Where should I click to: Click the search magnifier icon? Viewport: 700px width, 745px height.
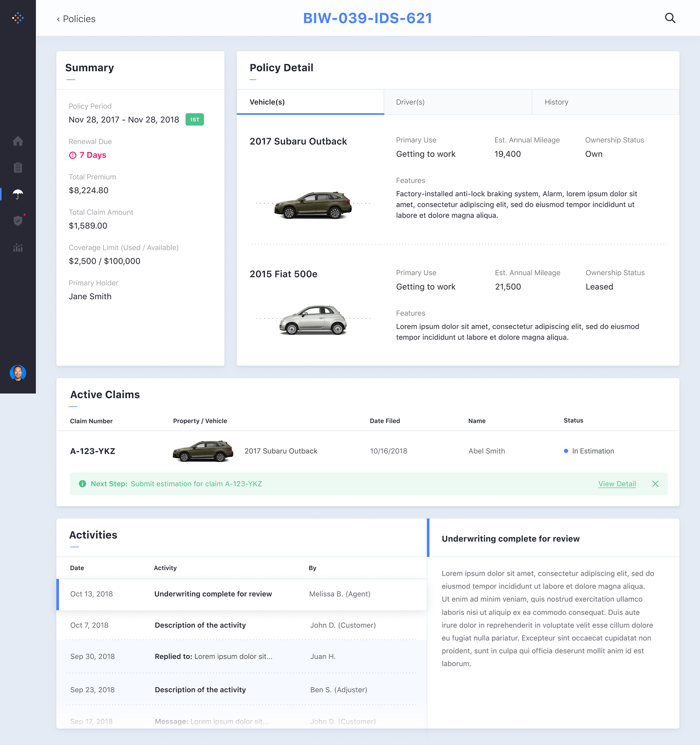tap(670, 18)
